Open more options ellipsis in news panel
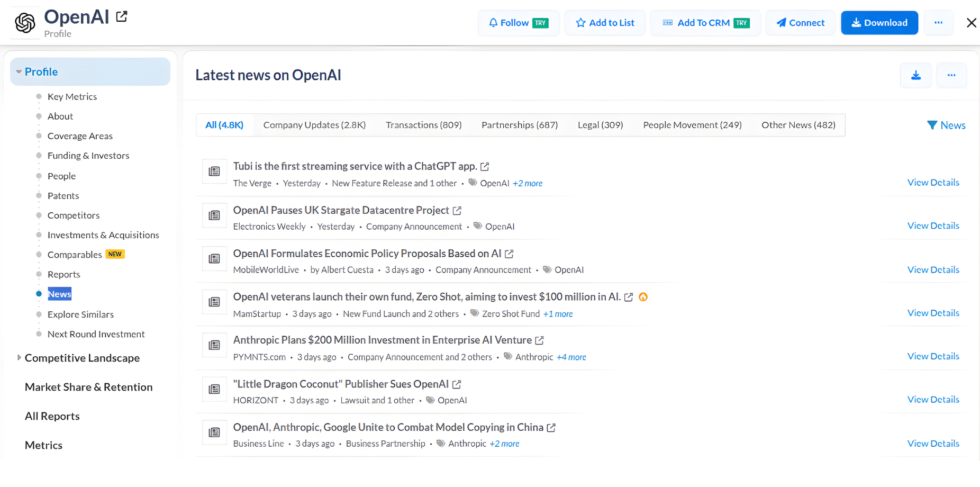 pyautogui.click(x=951, y=75)
